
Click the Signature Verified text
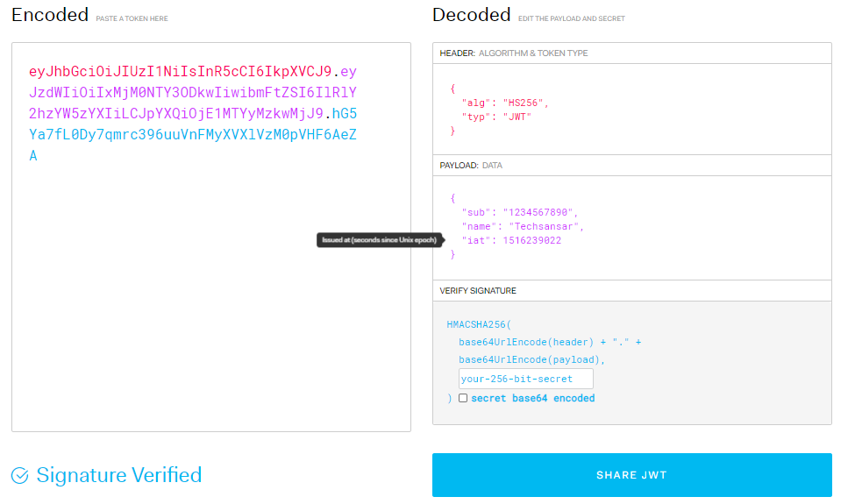pyautogui.click(x=119, y=475)
